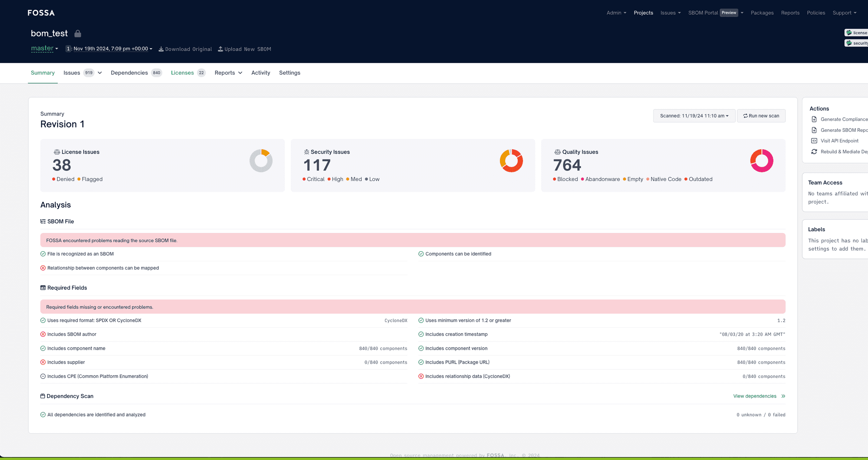
Task: Click the Visit API Endpoint icon
Action: [x=814, y=141]
